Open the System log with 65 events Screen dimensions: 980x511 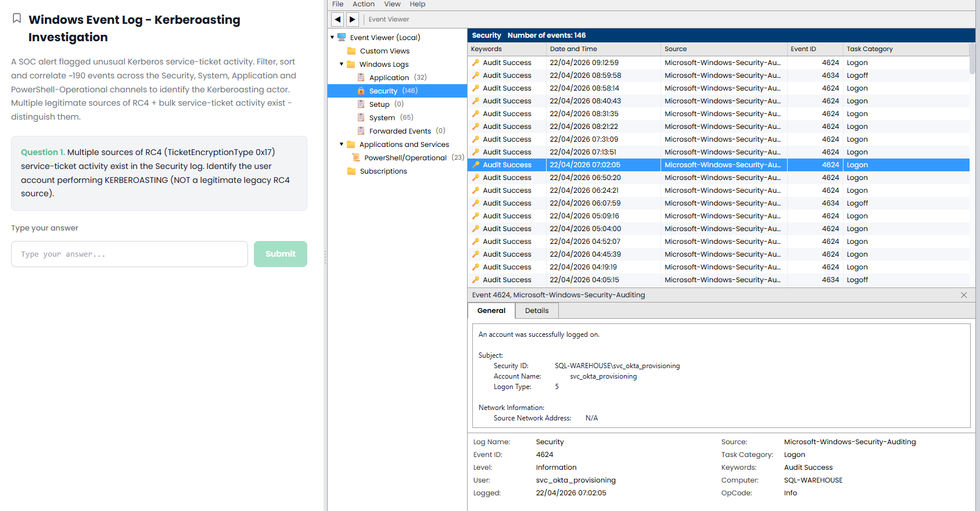(397, 117)
